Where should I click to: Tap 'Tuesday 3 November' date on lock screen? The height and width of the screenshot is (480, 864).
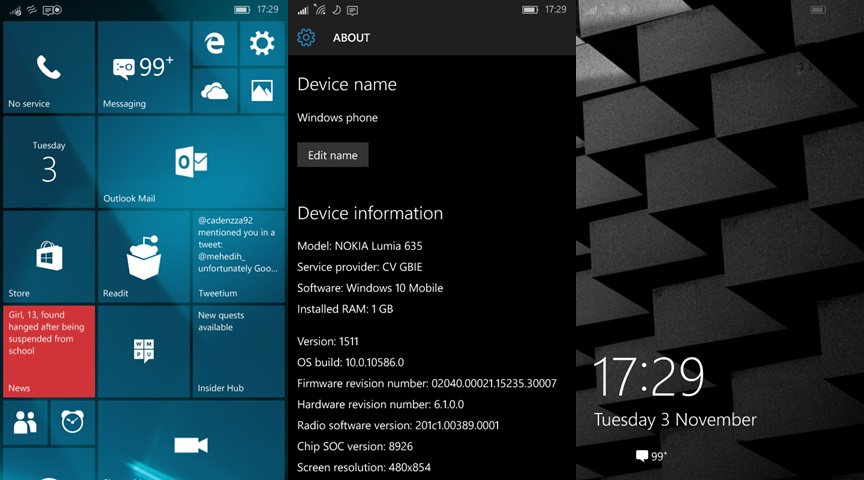[x=676, y=420]
